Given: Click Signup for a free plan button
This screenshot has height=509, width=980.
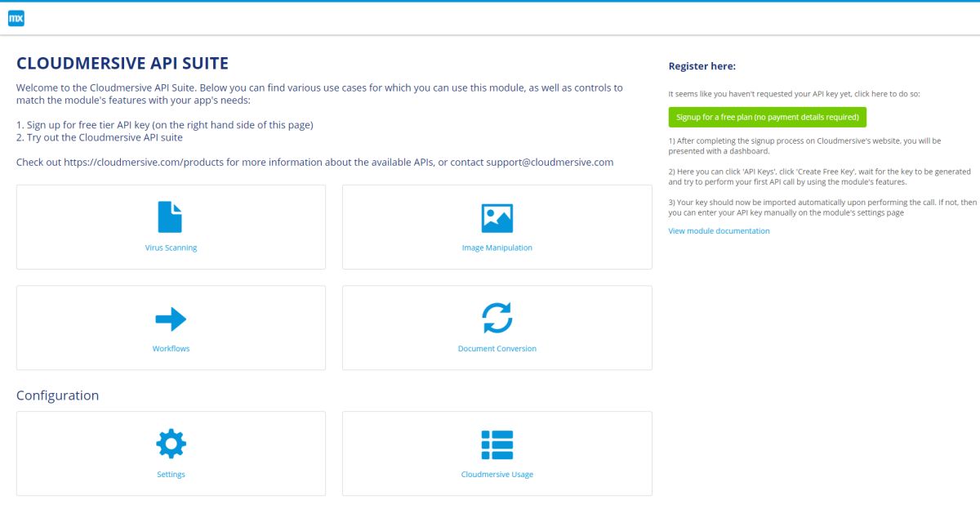Looking at the screenshot, I should [x=768, y=117].
